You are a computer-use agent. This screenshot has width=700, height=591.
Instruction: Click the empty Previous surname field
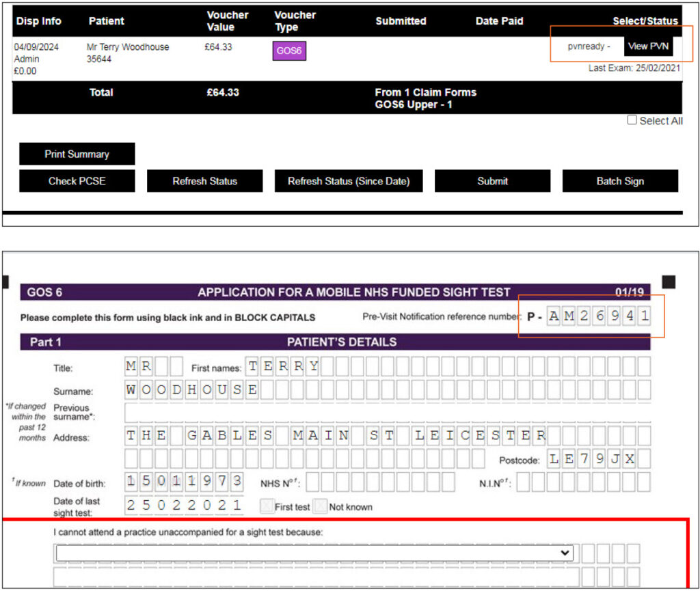387,413
